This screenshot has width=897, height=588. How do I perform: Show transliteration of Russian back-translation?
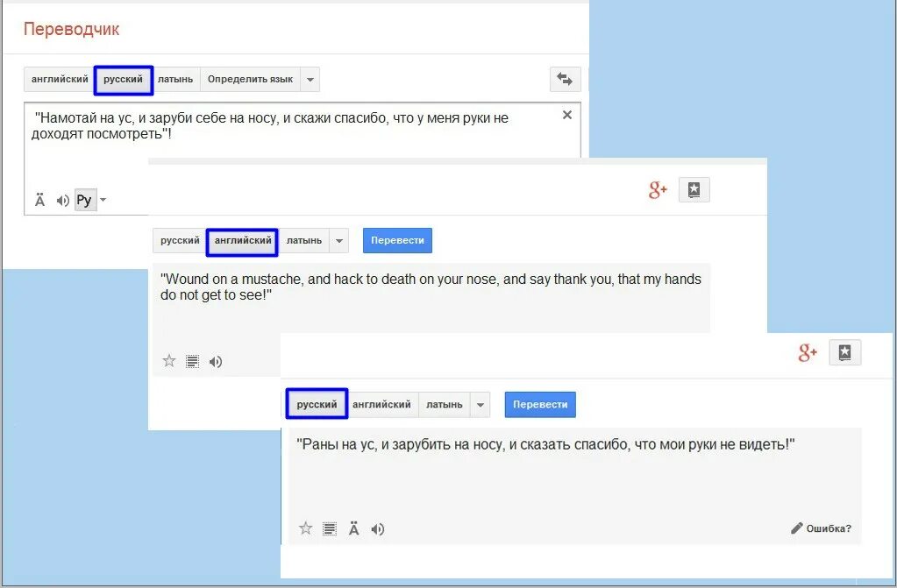pyautogui.click(x=353, y=529)
